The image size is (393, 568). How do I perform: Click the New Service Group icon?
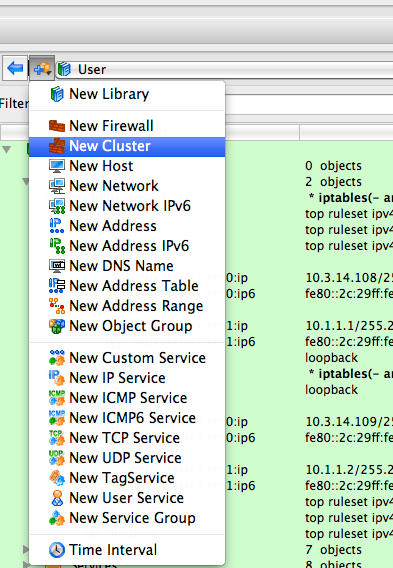click(57, 518)
